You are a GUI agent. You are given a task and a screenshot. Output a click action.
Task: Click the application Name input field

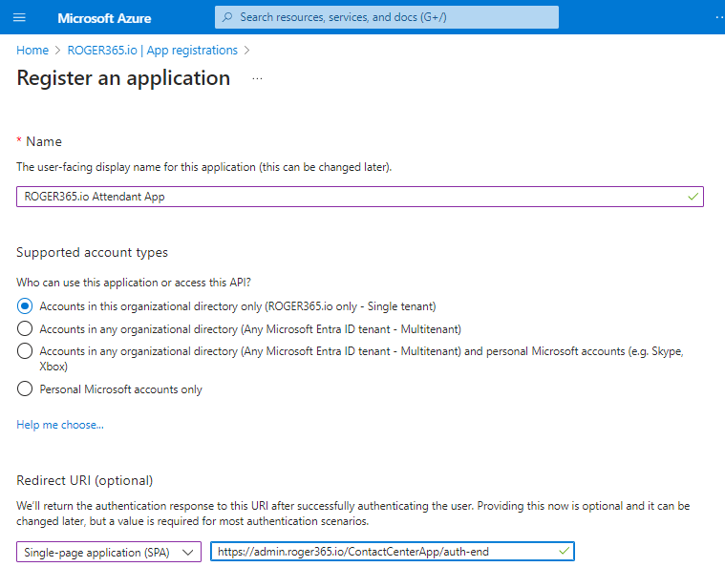tap(353, 197)
